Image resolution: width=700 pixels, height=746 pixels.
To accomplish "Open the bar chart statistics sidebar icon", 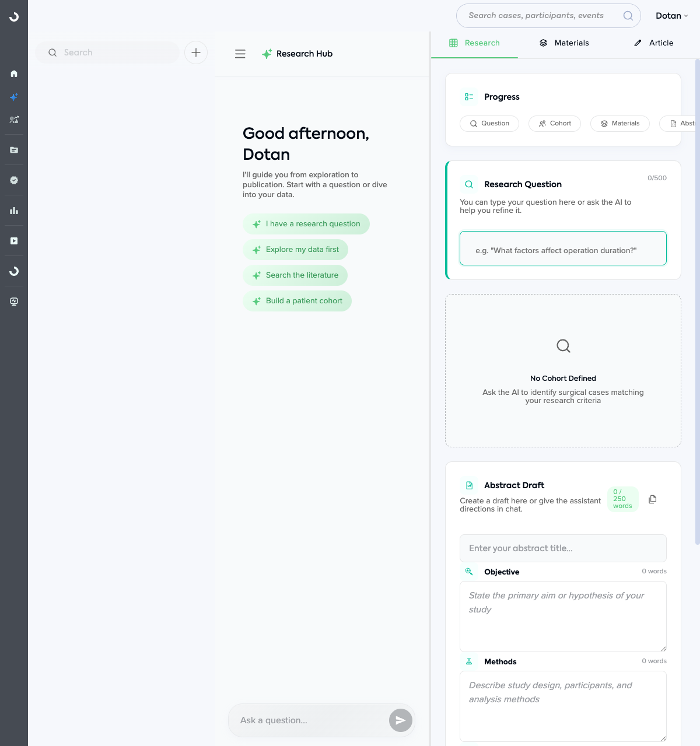I will [14, 211].
